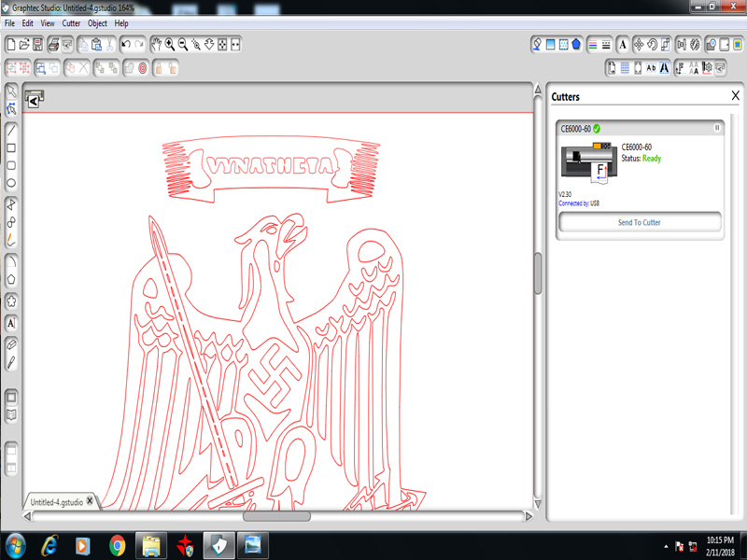This screenshot has height=560, width=747.
Task: Select the Knife tool
Action: 11,363
